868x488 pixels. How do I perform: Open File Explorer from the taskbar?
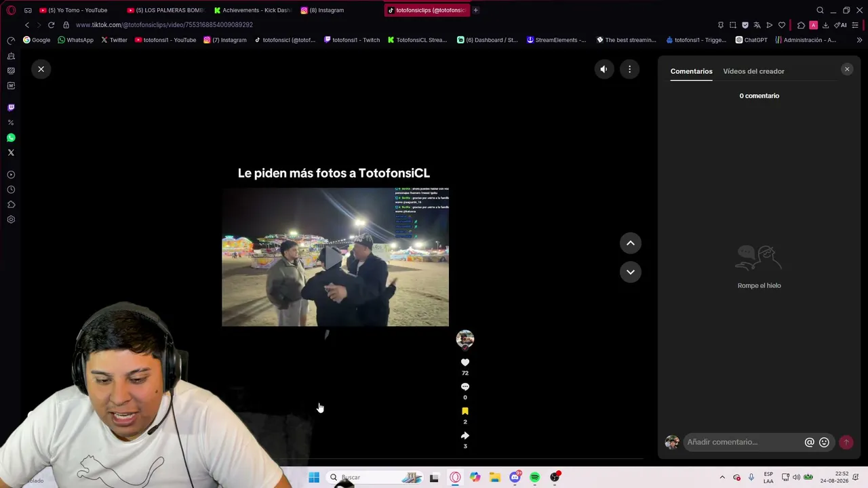495,478
